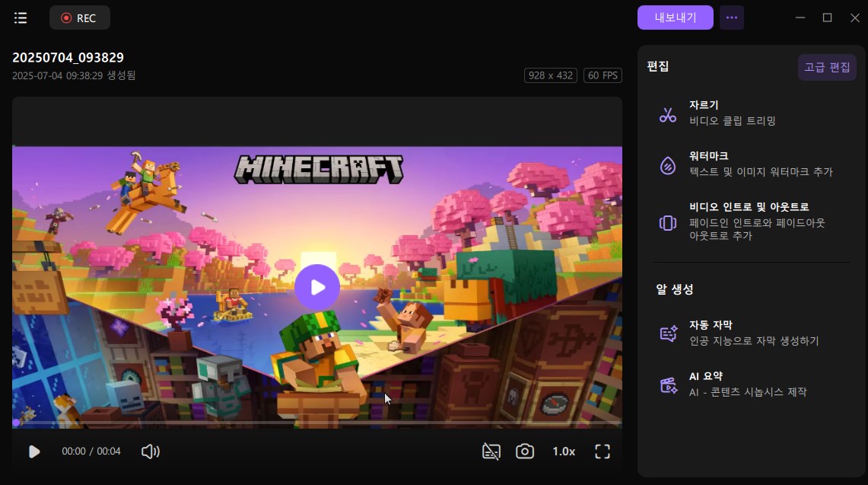The image size is (868, 485).
Task: Click the AI 요약 summary icon
Action: 668,384
